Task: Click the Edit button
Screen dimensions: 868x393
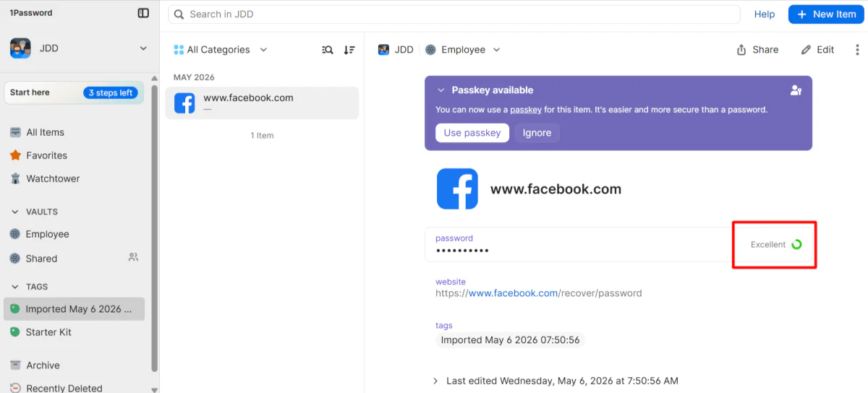Action: (x=817, y=50)
